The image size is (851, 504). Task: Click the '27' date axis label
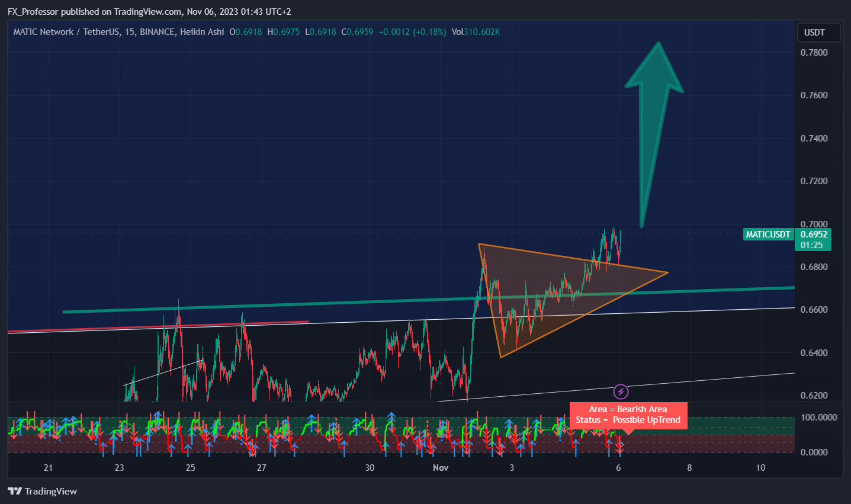tap(261, 468)
